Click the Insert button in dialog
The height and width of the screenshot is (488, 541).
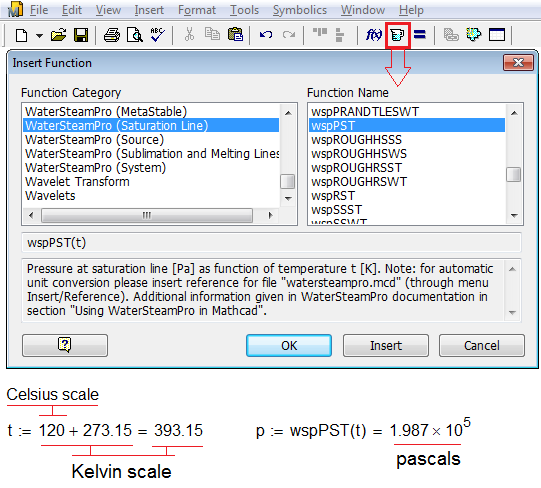click(x=386, y=345)
